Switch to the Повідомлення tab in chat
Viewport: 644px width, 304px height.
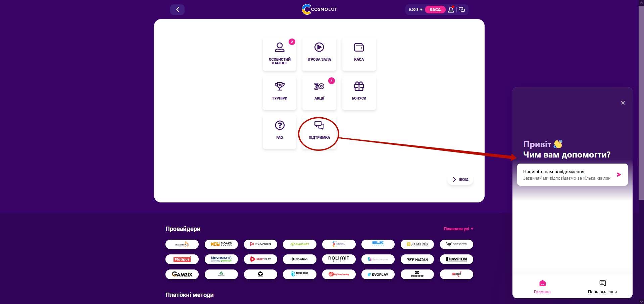pos(602,287)
